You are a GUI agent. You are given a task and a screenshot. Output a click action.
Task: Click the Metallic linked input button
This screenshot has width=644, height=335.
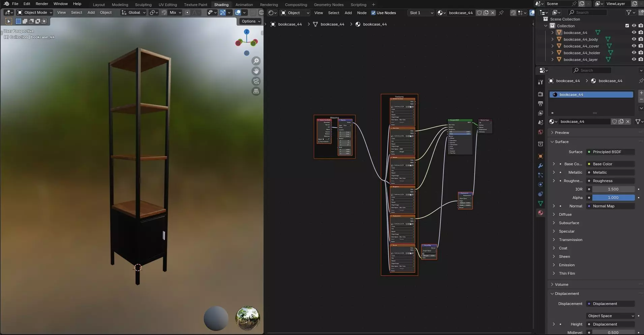[610, 172]
